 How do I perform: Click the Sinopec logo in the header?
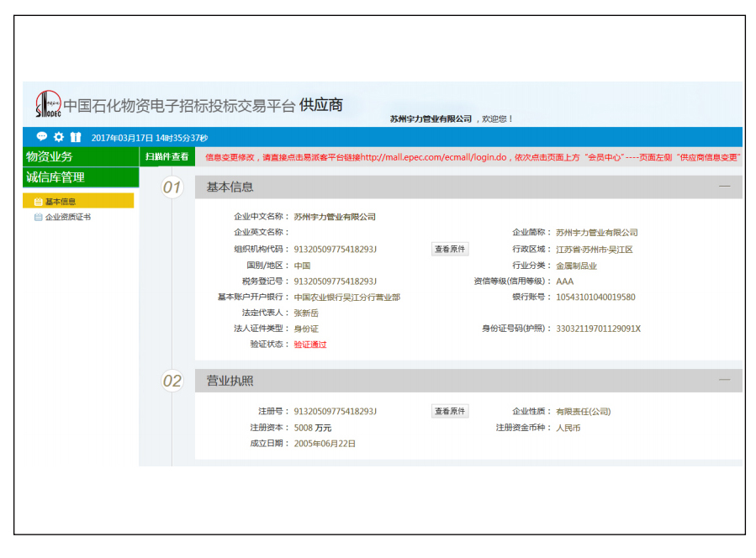click(48, 104)
